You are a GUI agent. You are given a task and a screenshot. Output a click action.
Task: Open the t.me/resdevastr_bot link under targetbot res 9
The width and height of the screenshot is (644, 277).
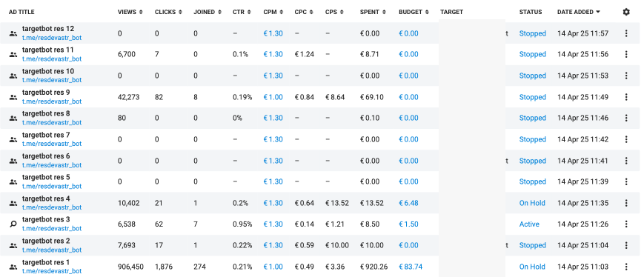tap(52, 101)
